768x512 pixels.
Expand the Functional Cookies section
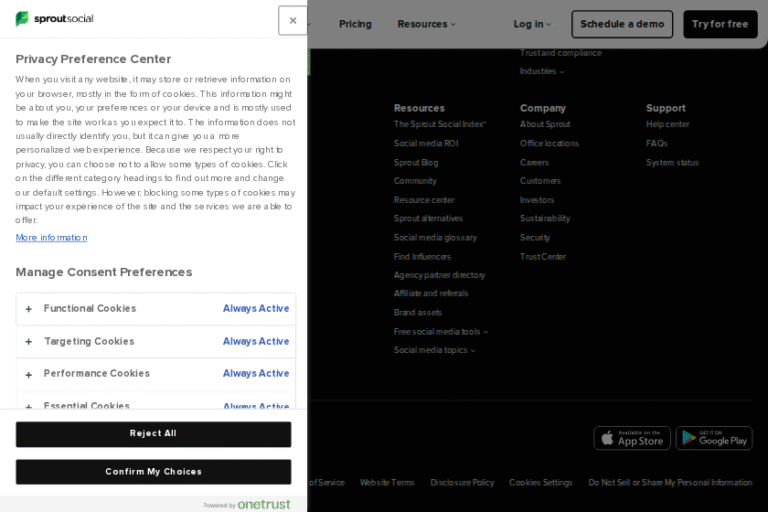(x=90, y=309)
